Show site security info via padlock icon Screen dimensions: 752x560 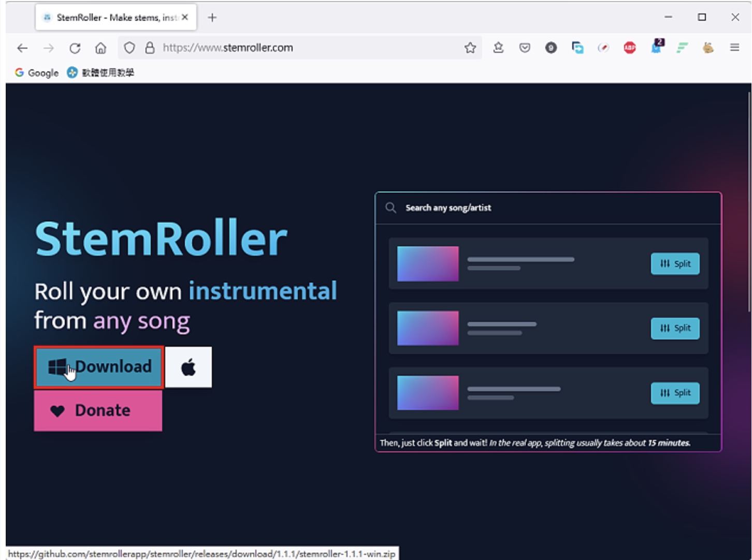[x=150, y=48]
